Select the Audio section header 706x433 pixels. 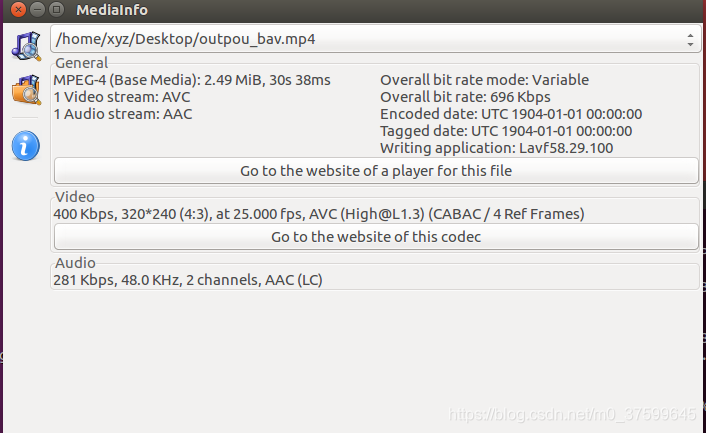click(75, 263)
